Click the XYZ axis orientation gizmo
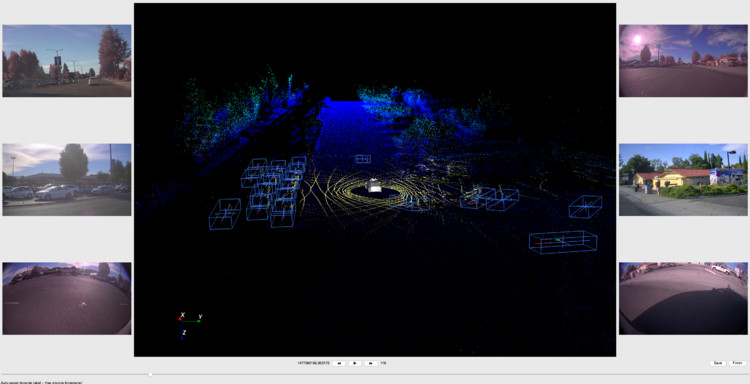750x384 pixels. pos(189,325)
